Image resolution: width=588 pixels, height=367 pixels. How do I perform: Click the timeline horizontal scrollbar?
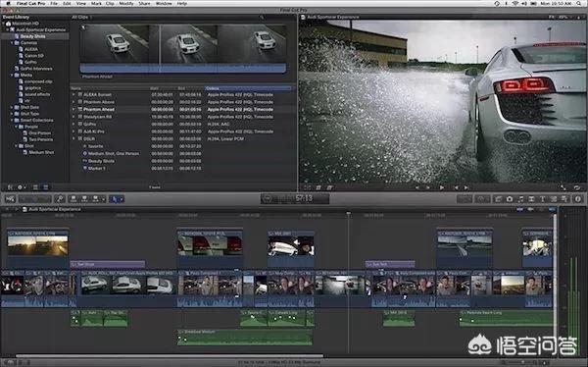(170, 356)
